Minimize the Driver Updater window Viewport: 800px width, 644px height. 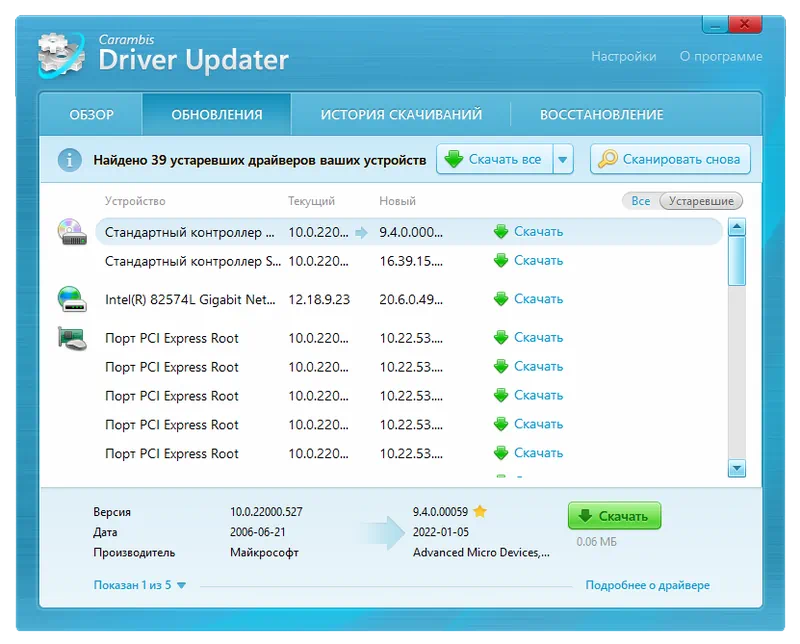716,24
